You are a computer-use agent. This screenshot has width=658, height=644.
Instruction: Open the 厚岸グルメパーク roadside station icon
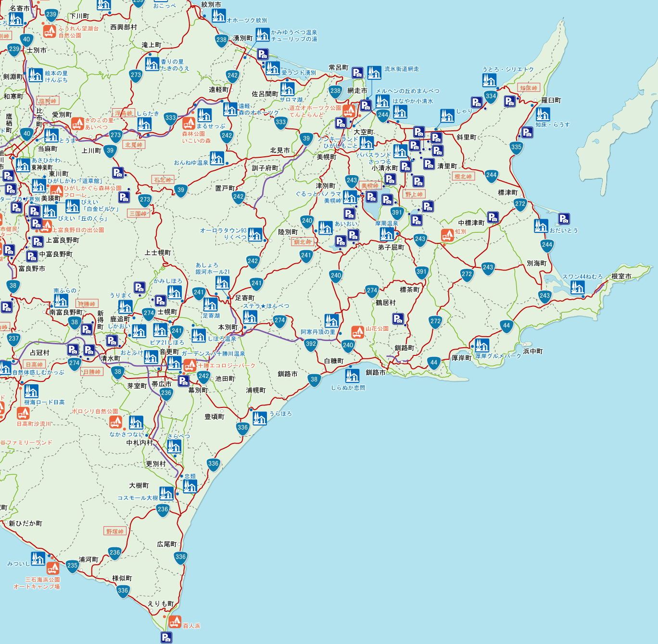(x=482, y=345)
